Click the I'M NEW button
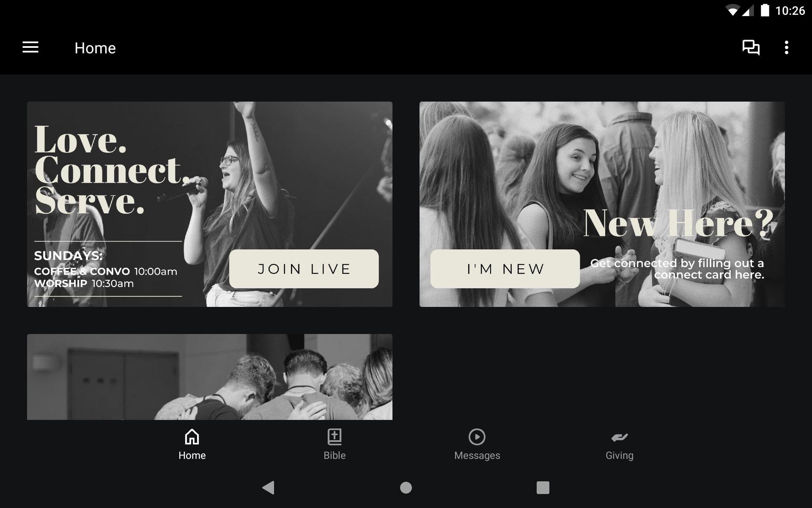 coord(505,269)
